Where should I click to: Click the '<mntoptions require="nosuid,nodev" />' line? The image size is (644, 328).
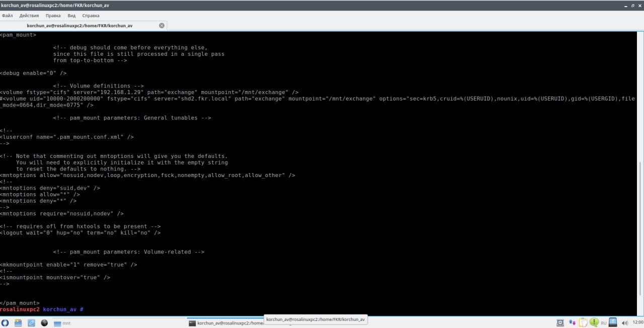pos(62,214)
